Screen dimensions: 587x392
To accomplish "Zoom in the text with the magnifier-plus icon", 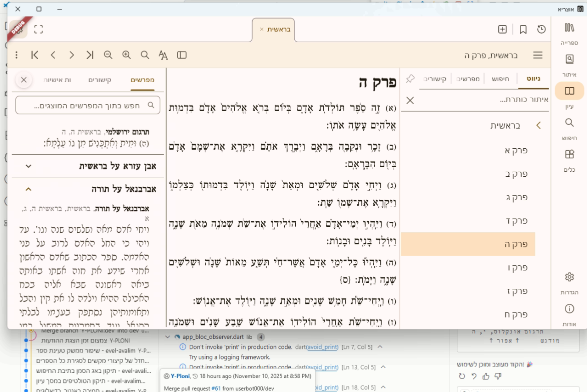I will click(127, 56).
